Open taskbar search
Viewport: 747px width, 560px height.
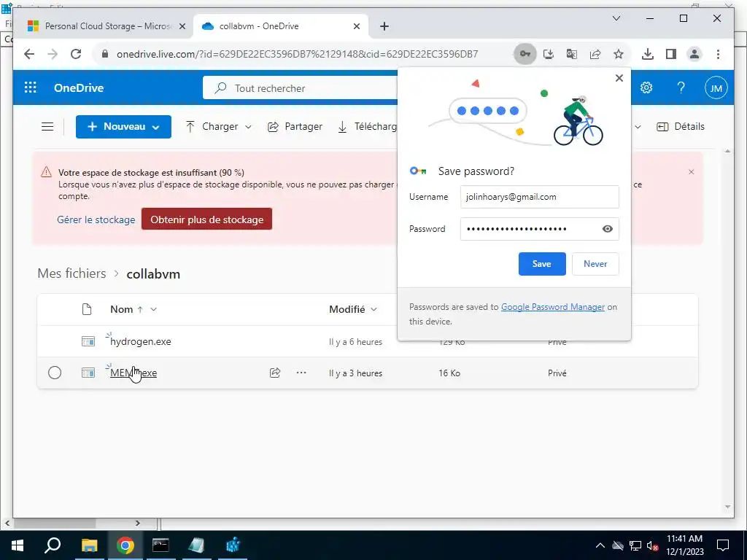(53, 545)
